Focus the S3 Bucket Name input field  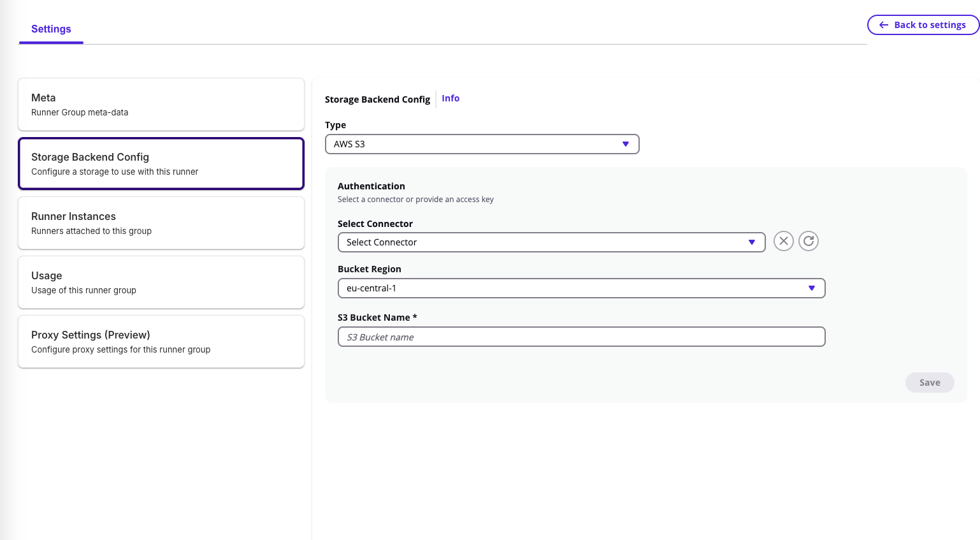tap(582, 337)
